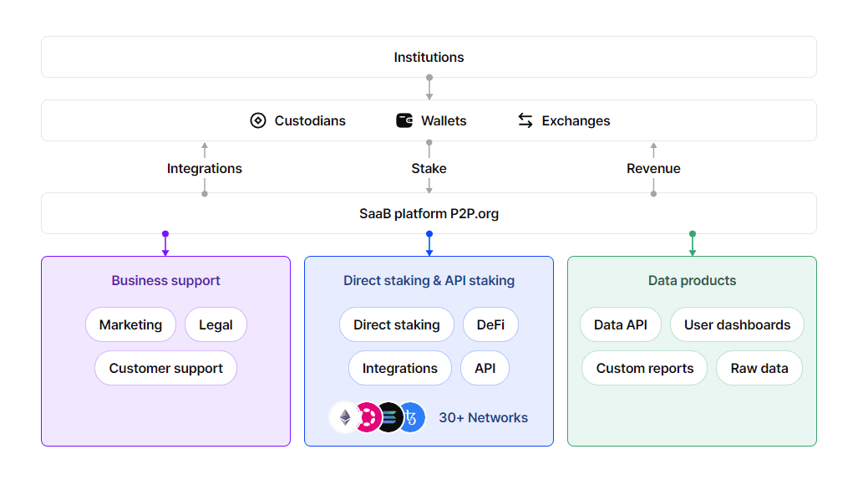Click the Legal pill
The height and width of the screenshot is (485, 868).
click(216, 324)
